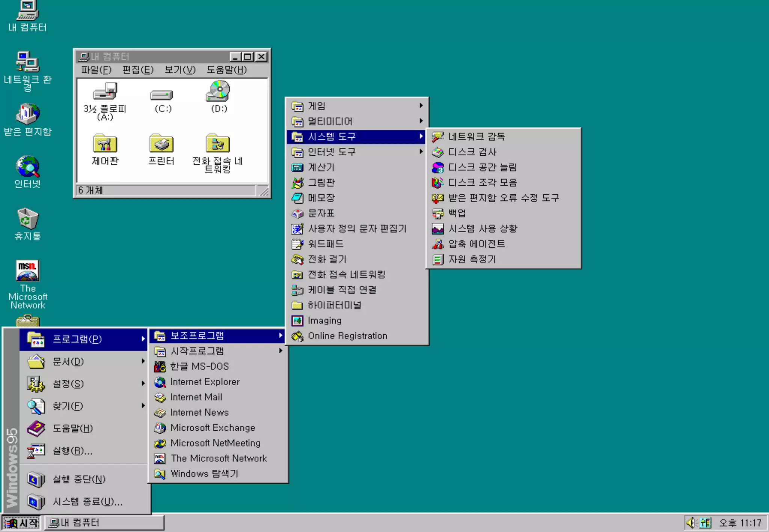
Task: Open 3½ 플로피 (A:) drive icon
Action: coord(105,101)
